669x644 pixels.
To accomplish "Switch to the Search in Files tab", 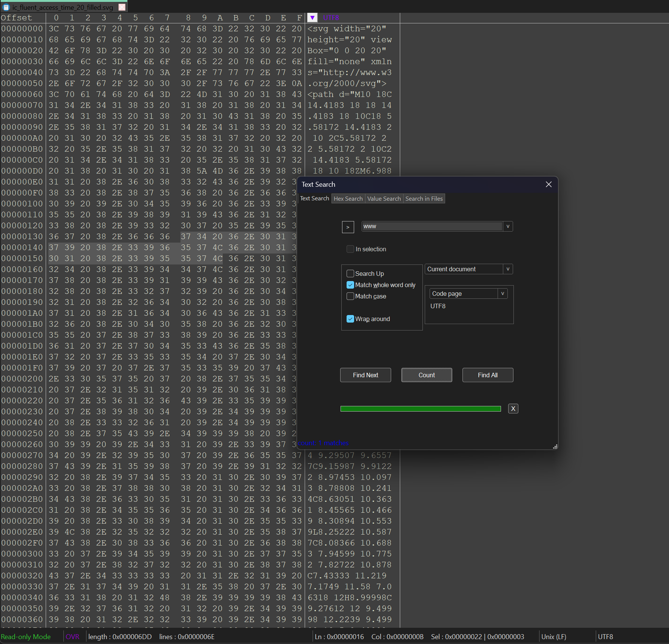I will point(424,198).
